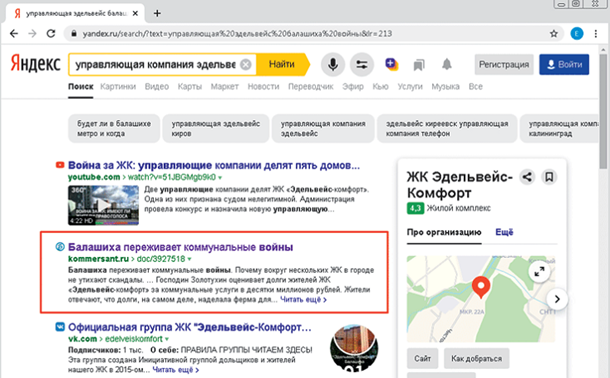
Task: Expand the map to fullscreen
Action: (x=539, y=271)
